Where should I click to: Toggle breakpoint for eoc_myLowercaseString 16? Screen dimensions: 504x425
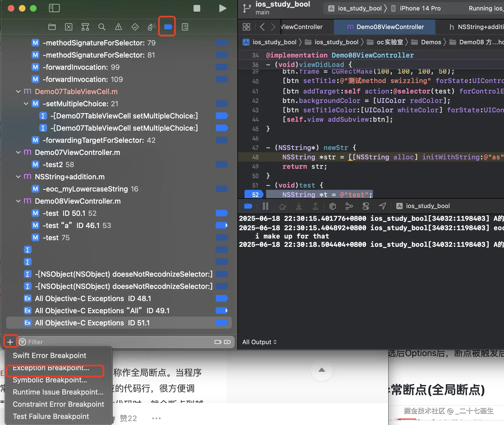tap(222, 189)
